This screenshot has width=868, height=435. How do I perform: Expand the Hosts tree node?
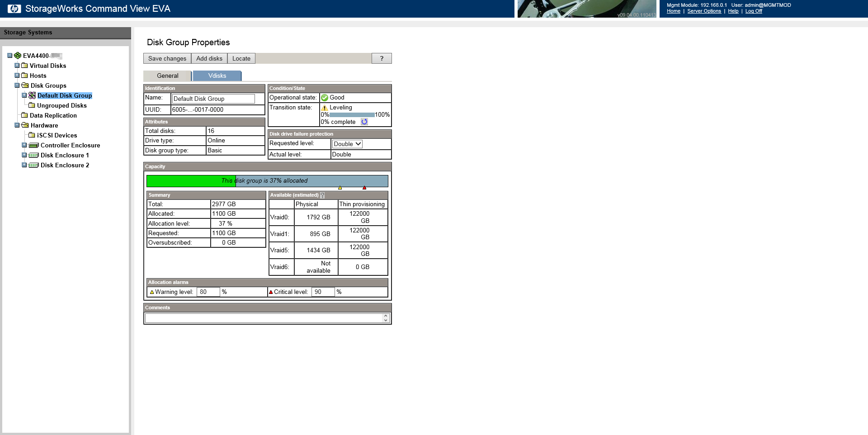point(17,76)
